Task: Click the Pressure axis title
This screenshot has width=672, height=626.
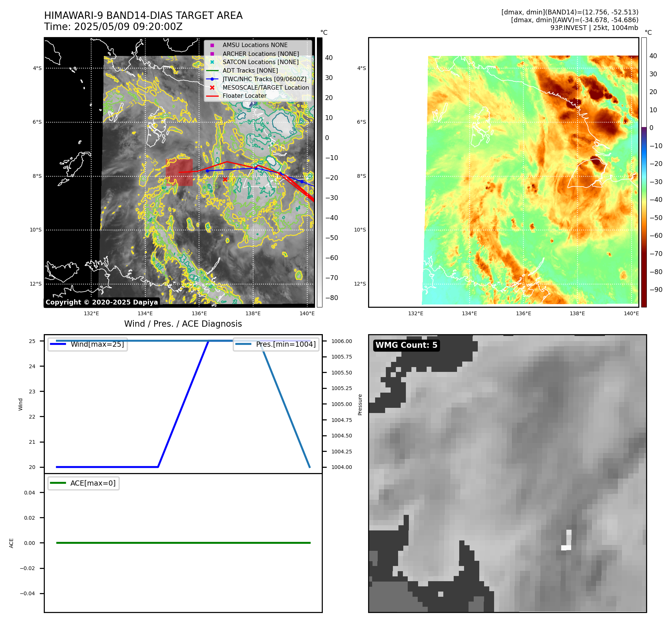Action: click(360, 404)
